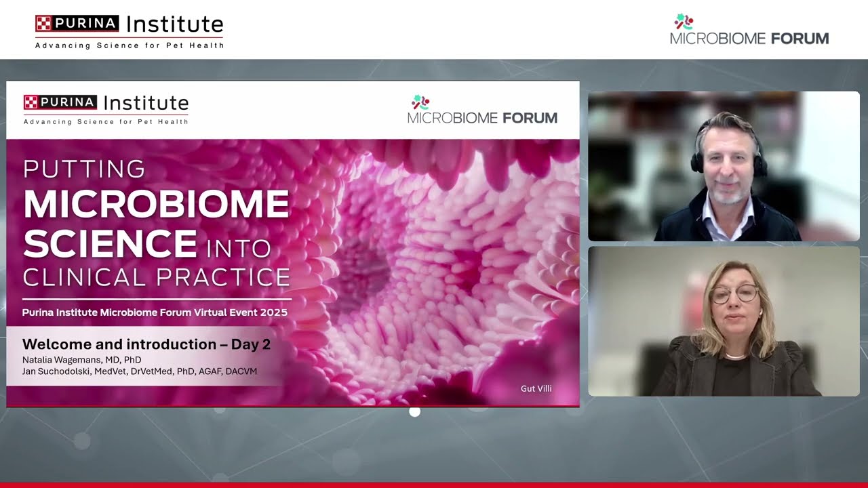868x488 pixels.
Task: Click the Purina Institute logo in the top banner
Action: [130, 31]
